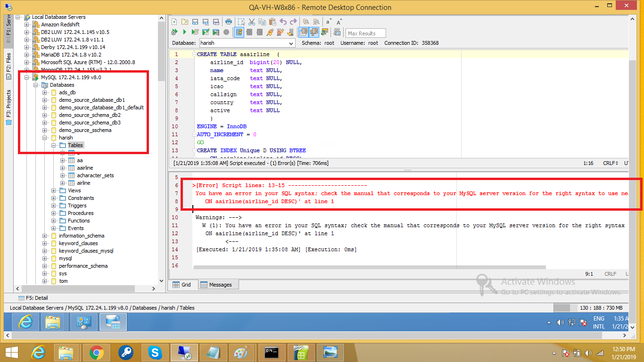
Task: Convert selection to lowercase
Action: tap(329, 22)
